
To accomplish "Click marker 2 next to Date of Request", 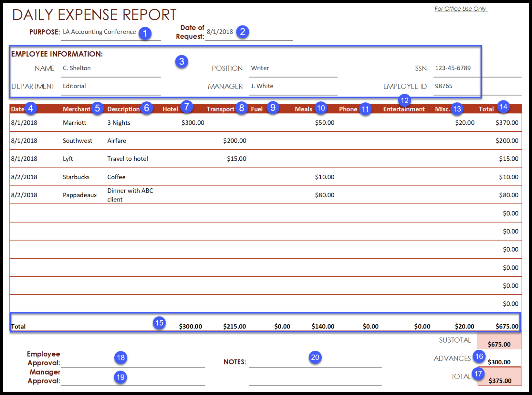I will (243, 32).
